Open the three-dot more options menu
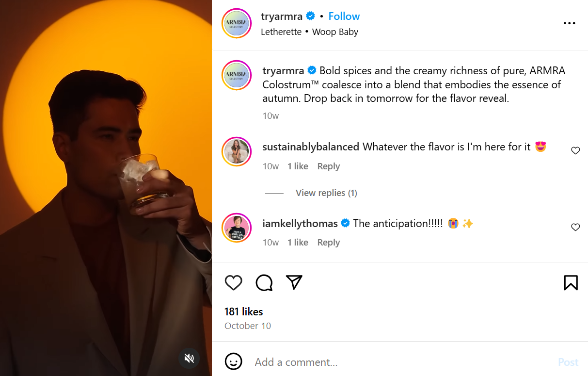 (569, 23)
